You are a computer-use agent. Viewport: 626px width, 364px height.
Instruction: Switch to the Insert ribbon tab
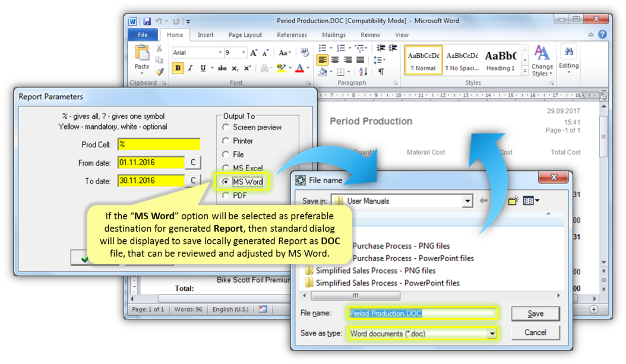pos(205,34)
